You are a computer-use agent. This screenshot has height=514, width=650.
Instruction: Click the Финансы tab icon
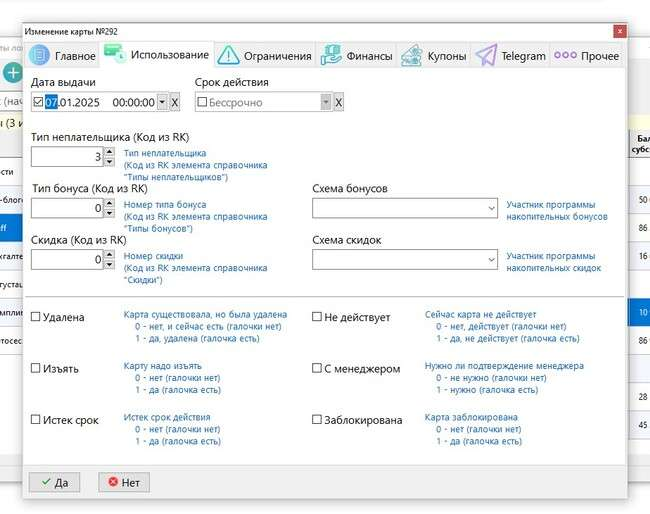point(332,56)
